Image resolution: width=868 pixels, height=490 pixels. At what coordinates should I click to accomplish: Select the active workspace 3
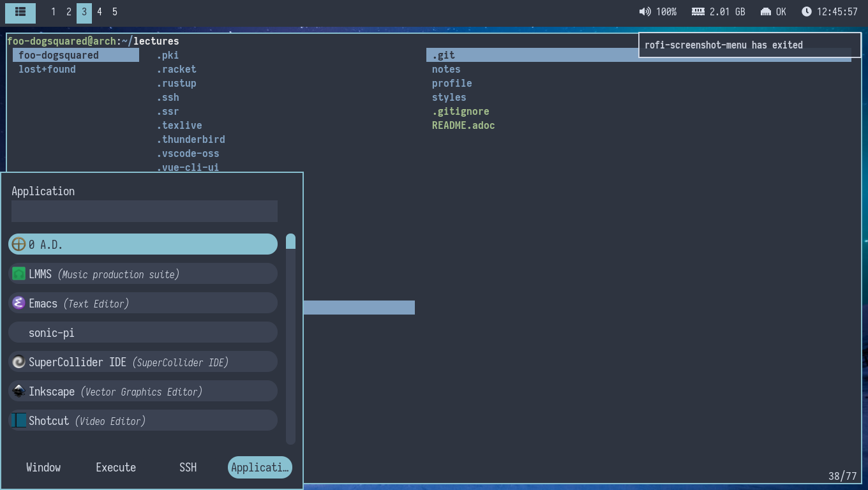click(84, 11)
